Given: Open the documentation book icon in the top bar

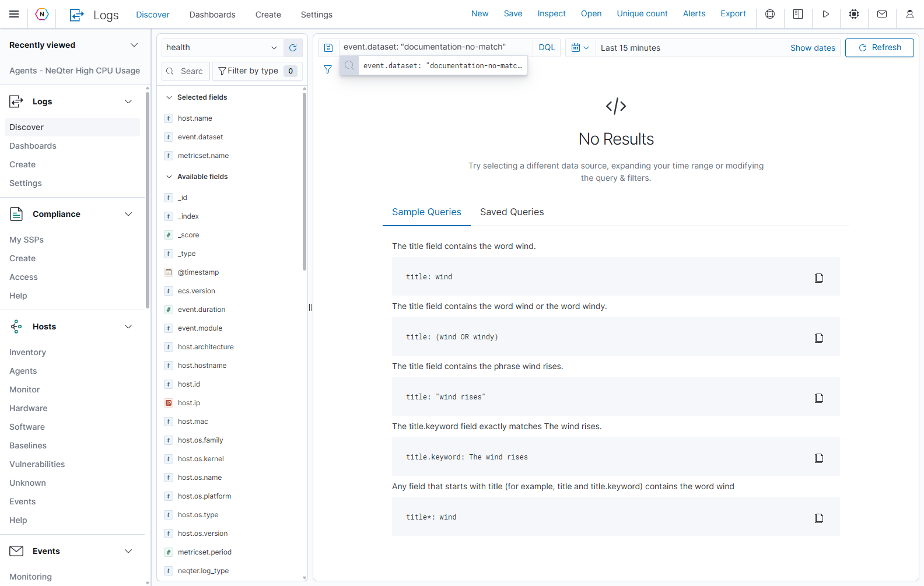Looking at the screenshot, I should click(x=798, y=14).
